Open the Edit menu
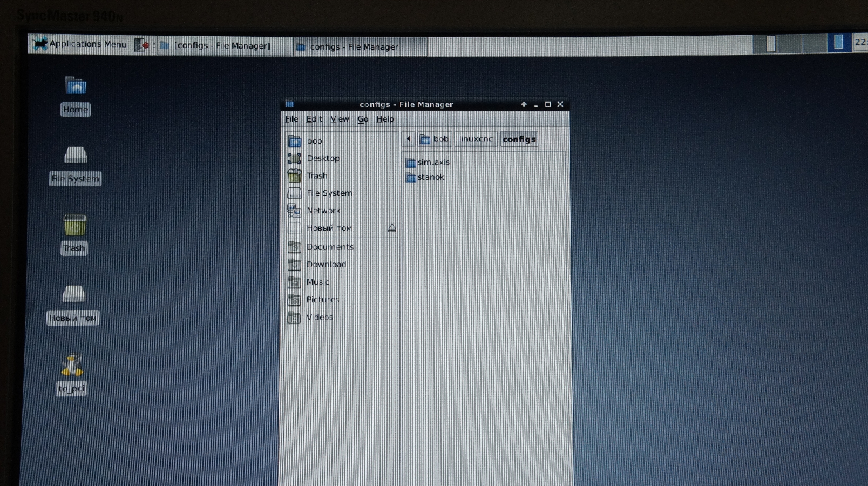868x486 pixels. pyautogui.click(x=314, y=119)
